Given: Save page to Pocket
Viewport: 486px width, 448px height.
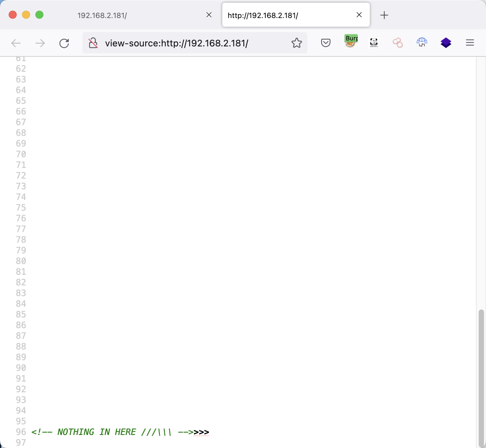Looking at the screenshot, I should (326, 43).
